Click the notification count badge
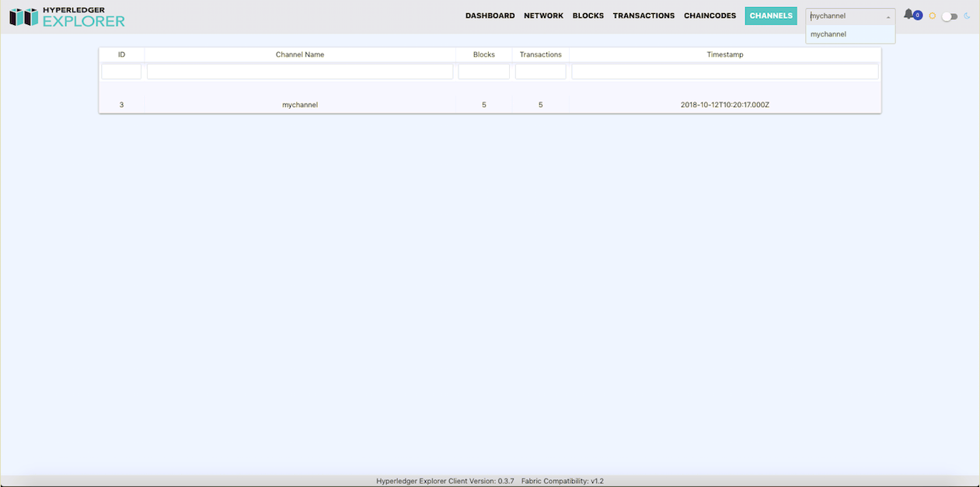Viewport: 980px width, 487px height. click(x=918, y=15)
